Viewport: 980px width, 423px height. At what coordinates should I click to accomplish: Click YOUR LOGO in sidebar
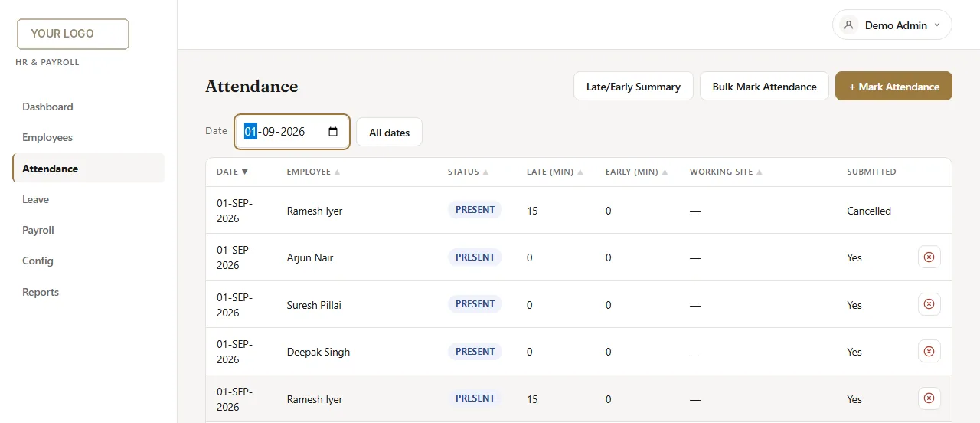point(73,34)
